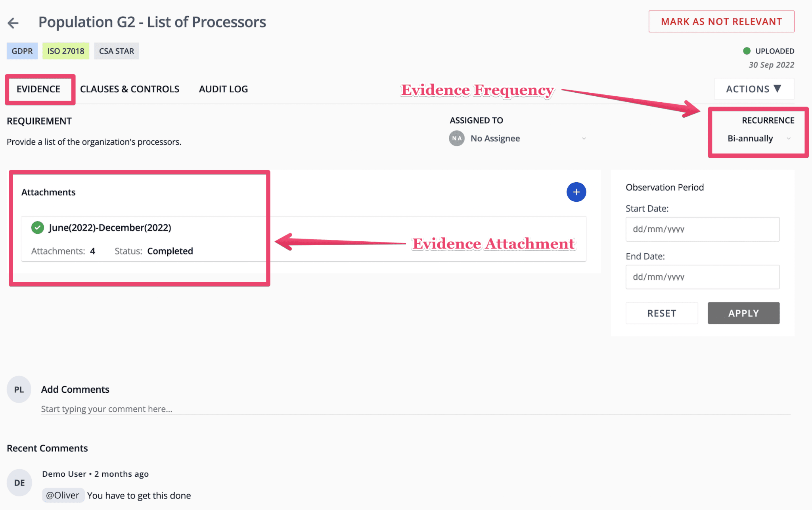Click the UPLOADED status label

(x=775, y=51)
